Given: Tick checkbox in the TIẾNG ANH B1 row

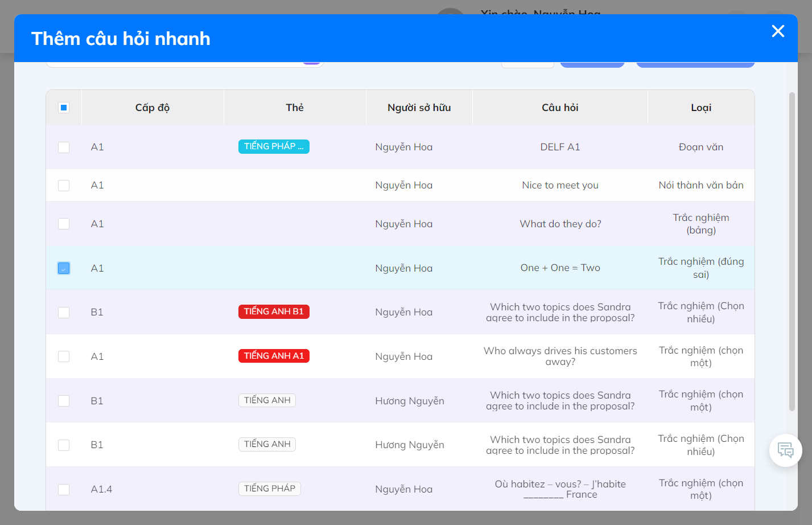Looking at the screenshot, I should (64, 313).
